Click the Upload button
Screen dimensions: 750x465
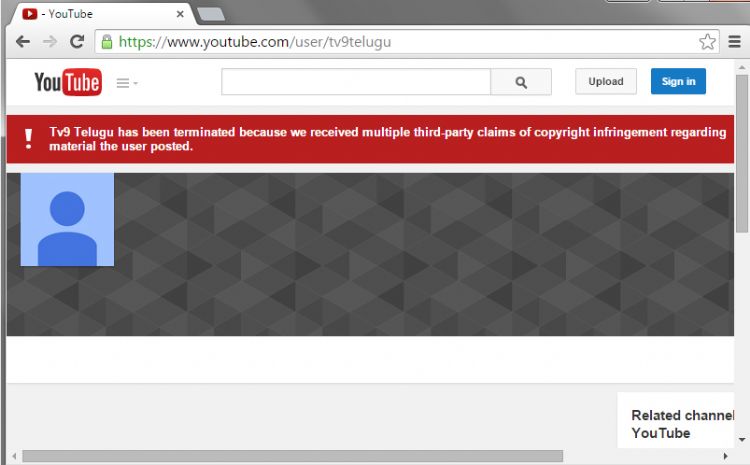[x=605, y=82]
